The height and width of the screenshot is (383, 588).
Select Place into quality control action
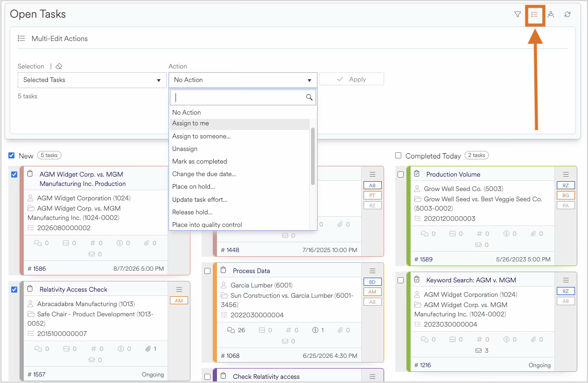click(240, 225)
